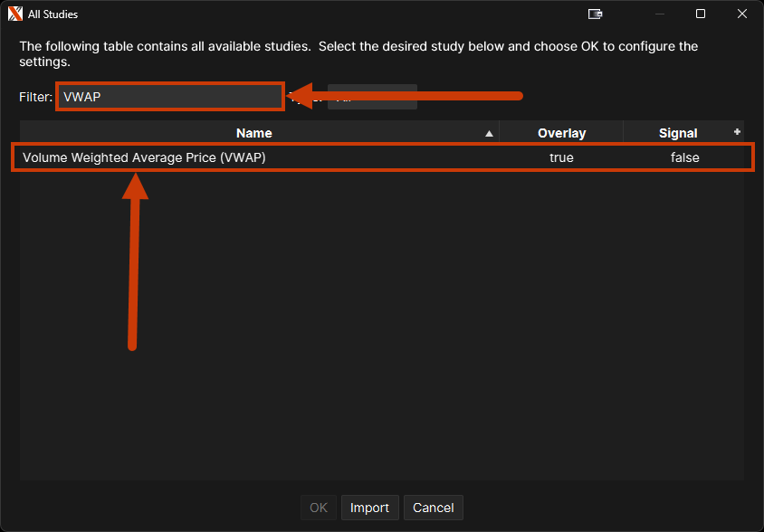Sort studies by the Name column header
The image size is (764, 532).
[x=253, y=133]
